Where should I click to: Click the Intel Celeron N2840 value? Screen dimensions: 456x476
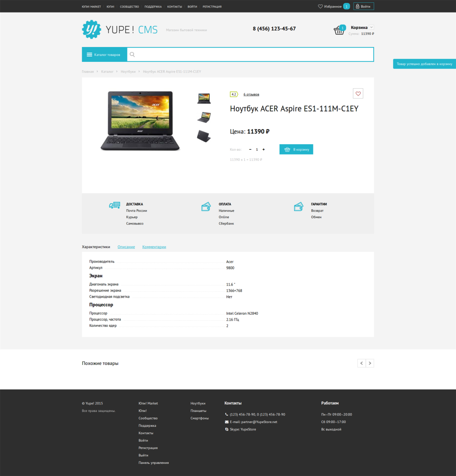pos(242,313)
